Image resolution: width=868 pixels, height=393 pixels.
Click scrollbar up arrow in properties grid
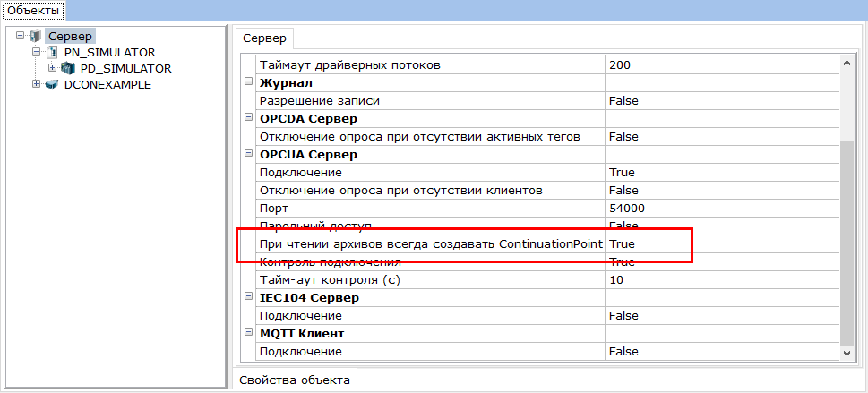(847, 63)
